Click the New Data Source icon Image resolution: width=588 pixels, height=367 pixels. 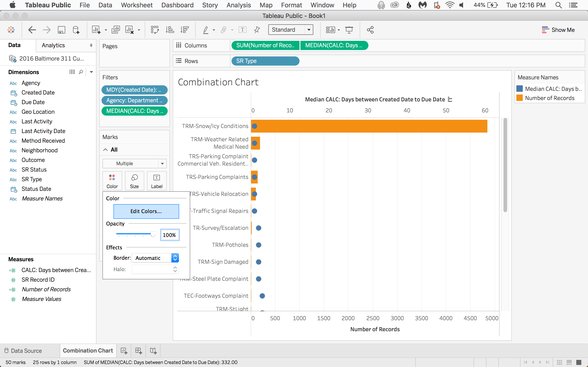pyautogui.click(x=76, y=30)
